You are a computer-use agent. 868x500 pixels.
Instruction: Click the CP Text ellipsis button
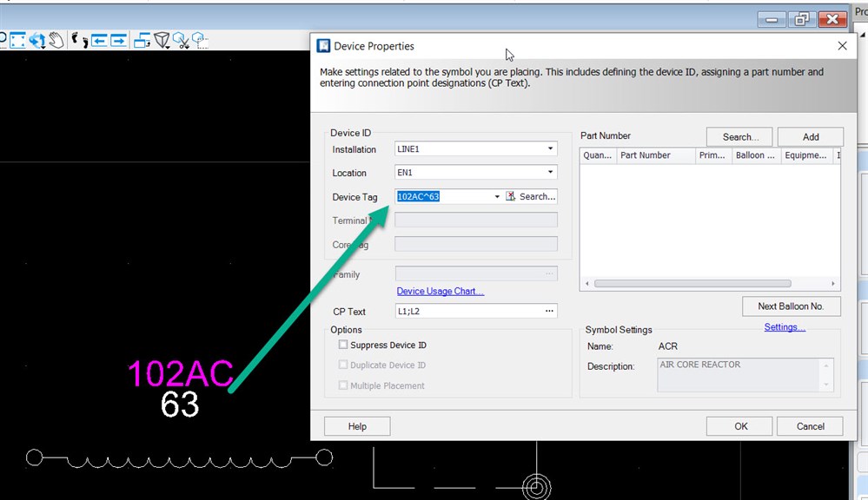(548, 311)
